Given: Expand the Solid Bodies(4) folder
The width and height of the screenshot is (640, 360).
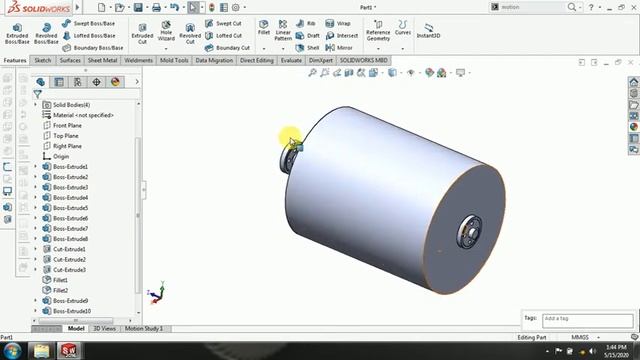Looking at the screenshot, I should [x=36, y=105].
